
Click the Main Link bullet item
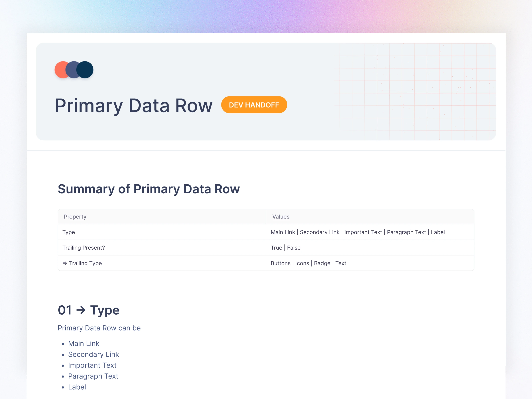pyautogui.click(x=84, y=343)
